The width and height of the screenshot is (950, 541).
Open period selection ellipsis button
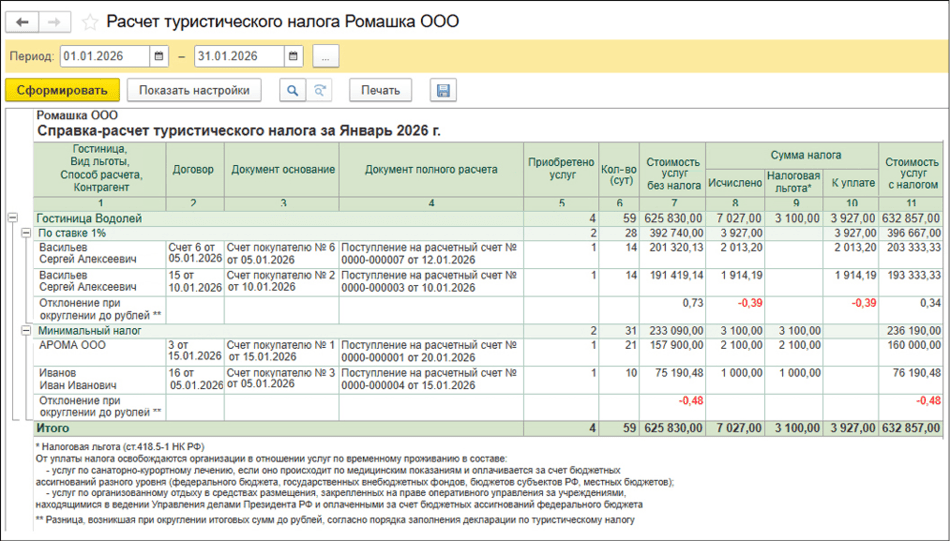click(x=326, y=56)
